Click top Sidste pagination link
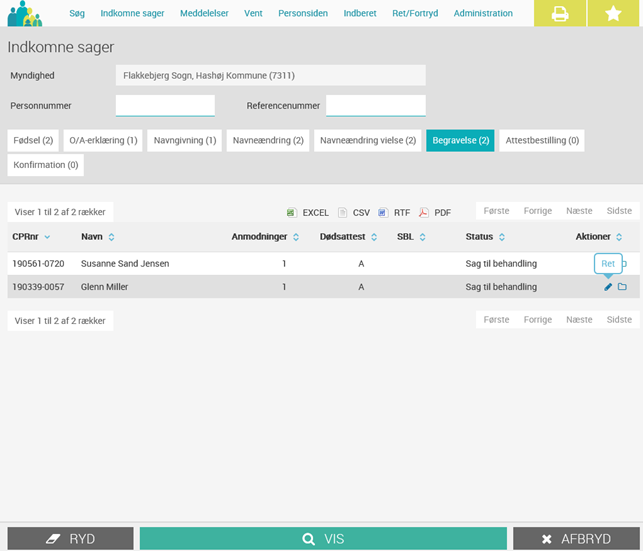 tap(619, 211)
